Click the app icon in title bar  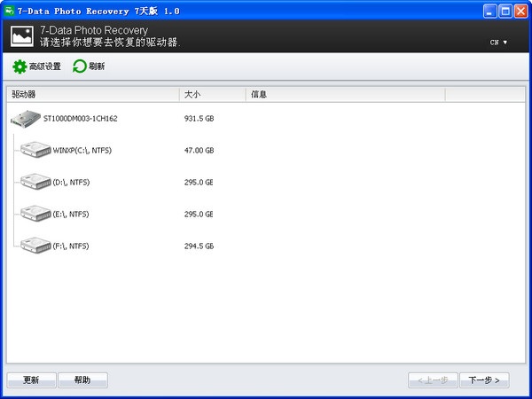9,11
